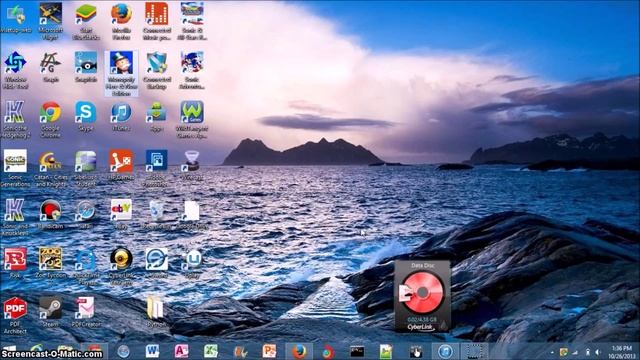Open the Command Prompt taskbar icon
Viewport: 640px width, 360px height.
click(x=357, y=351)
